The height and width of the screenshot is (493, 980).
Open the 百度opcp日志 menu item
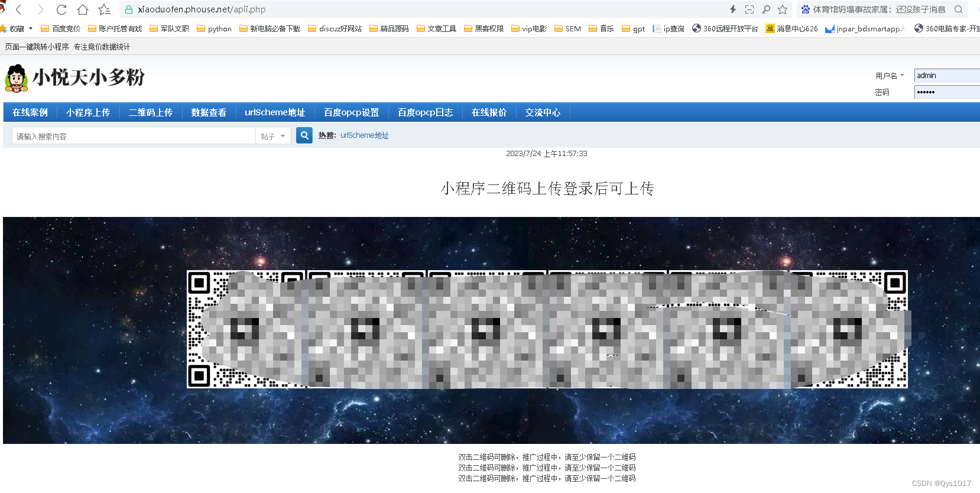(426, 112)
